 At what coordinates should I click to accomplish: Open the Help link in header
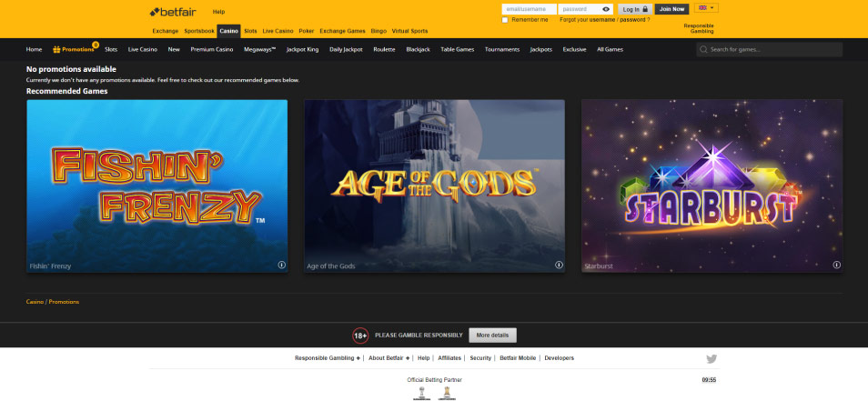218,12
